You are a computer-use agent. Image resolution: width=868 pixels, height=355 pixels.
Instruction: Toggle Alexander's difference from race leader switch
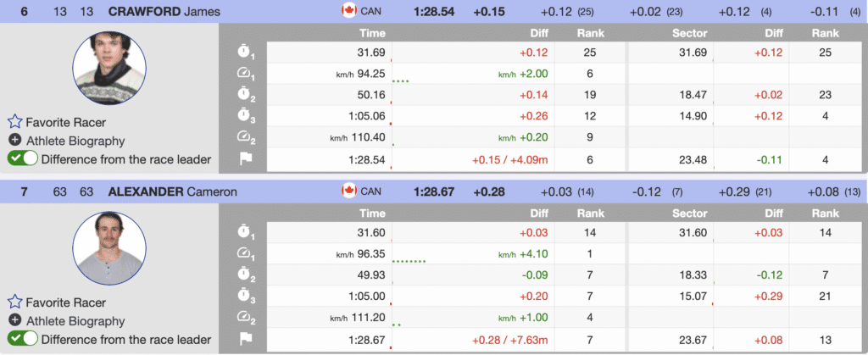24,339
